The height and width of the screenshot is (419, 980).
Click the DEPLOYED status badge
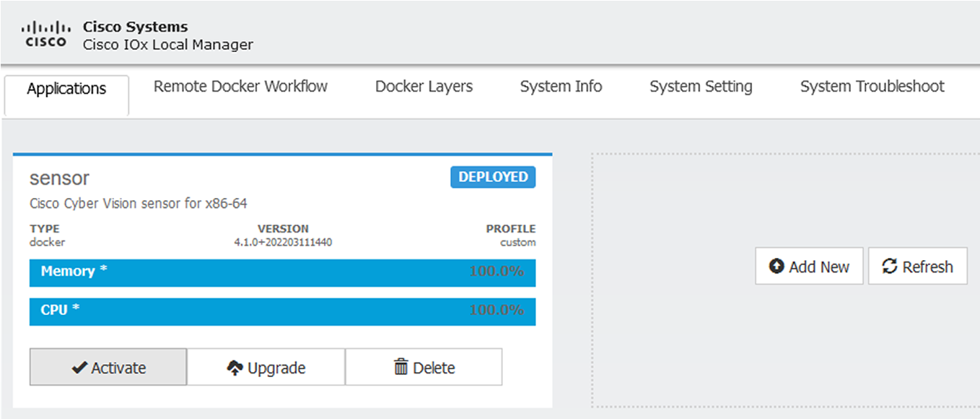pos(493,177)
